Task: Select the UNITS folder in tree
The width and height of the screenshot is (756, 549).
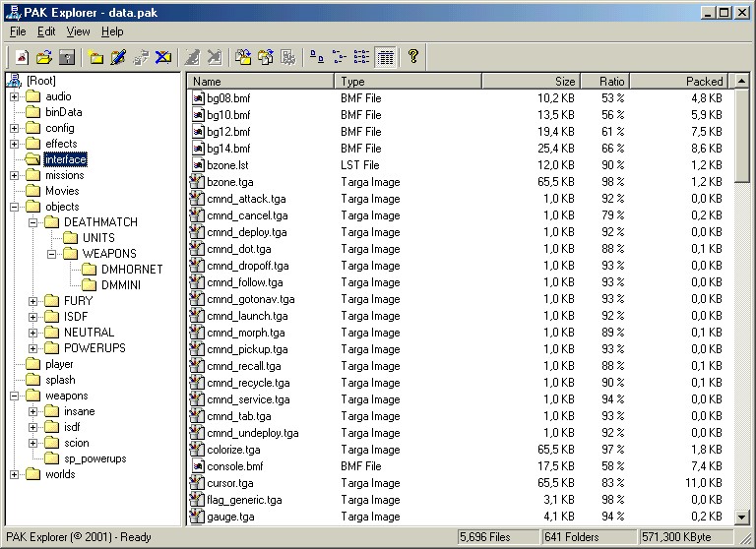Action: pos(98,238)
